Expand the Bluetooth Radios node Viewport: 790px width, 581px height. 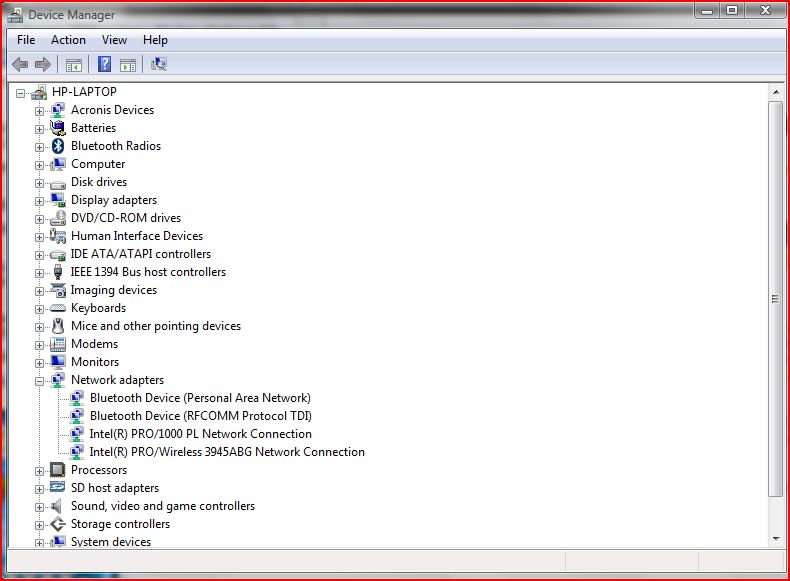(x=39, y=147)
